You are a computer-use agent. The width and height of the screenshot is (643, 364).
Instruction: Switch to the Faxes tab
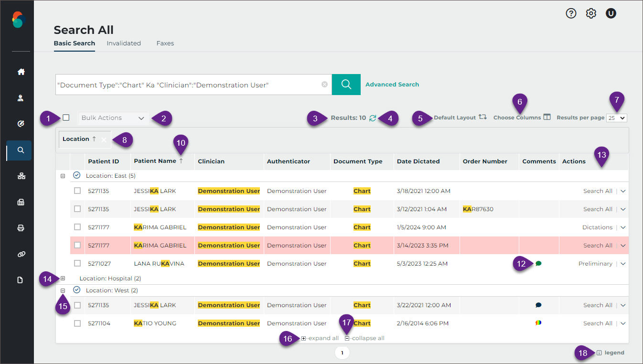tap(165, 43)
